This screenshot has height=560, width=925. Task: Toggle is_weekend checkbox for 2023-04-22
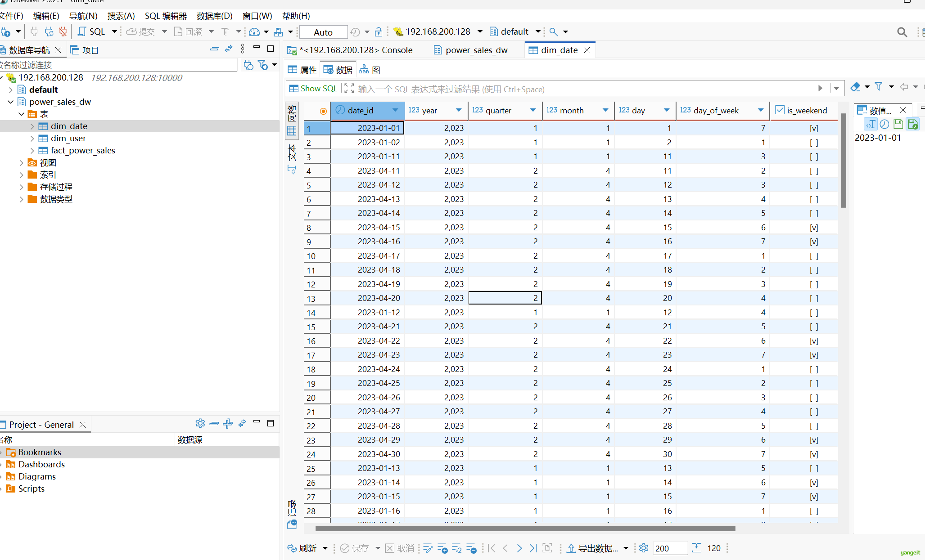click(813, 341)
